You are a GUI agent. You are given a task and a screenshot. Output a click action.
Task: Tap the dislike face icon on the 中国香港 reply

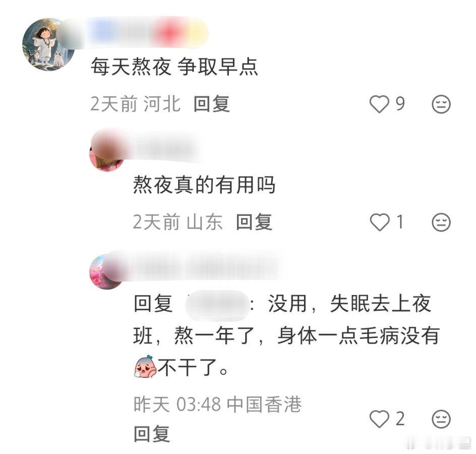click(x=441, y=419)
